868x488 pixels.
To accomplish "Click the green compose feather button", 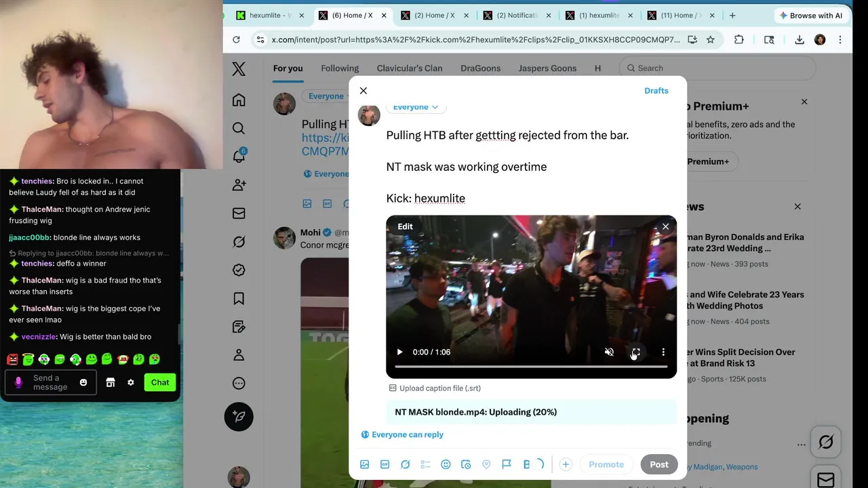I will [x=239, y=416].
